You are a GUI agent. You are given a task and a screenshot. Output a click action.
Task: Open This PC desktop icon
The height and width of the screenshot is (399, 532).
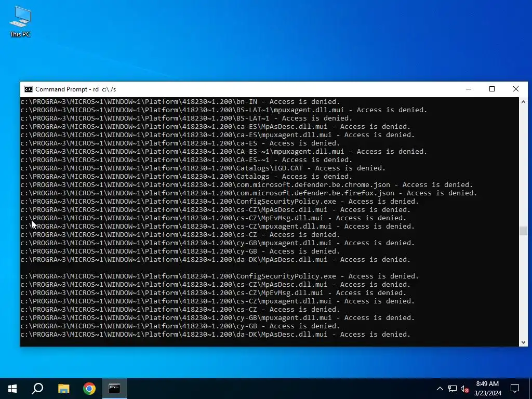point(20,22)
